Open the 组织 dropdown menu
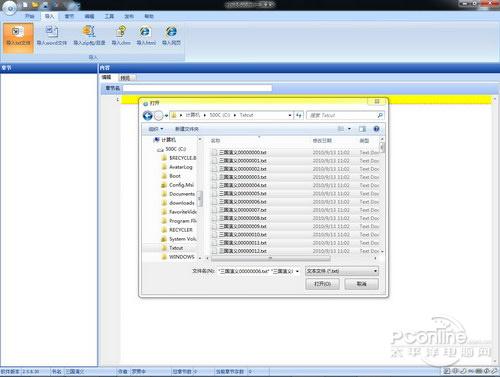The height and width of the screenshot is (377, 500). point(156,129)
